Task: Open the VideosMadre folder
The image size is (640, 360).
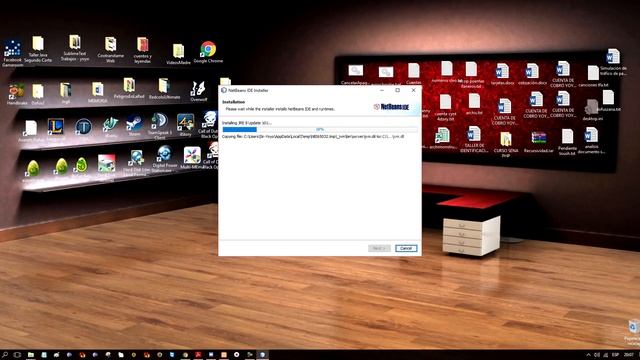Action: pos(178,54)
